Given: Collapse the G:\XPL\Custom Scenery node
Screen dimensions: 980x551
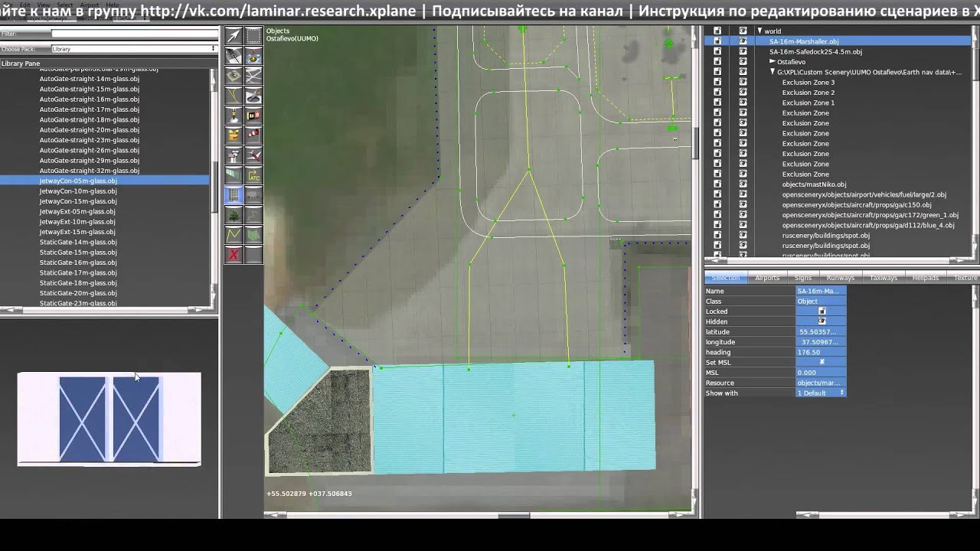Looking at the screenshot, I should pyautogui.click(x=773, y=72).
